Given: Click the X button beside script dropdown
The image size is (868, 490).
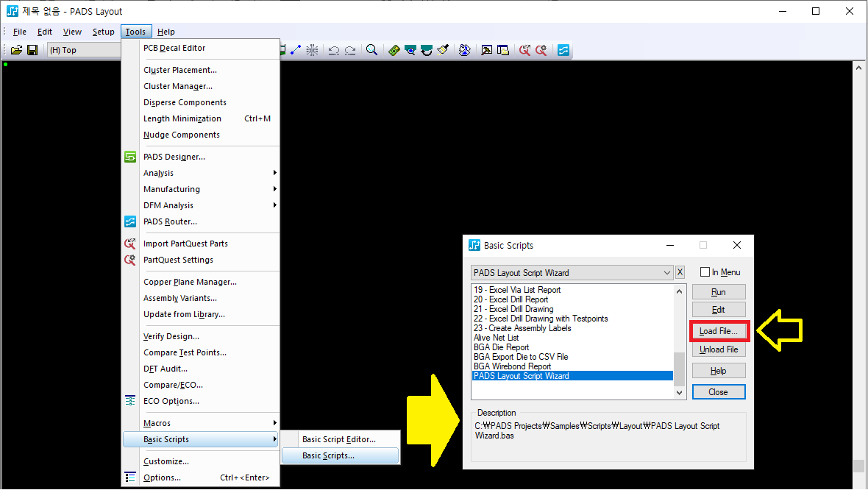Looking at the screenshot, I should coord(680,272).
